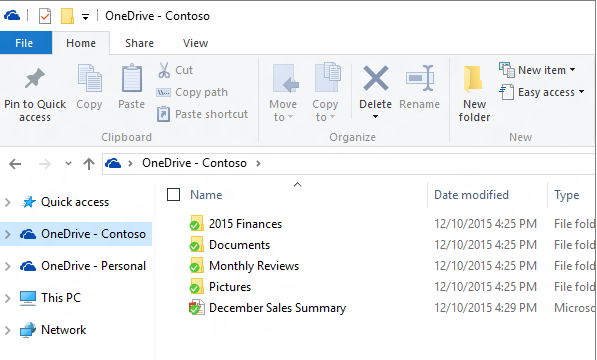Go up one level with Up arrow
This screenshot has width=597, height=360.
(x=89, y=164)
